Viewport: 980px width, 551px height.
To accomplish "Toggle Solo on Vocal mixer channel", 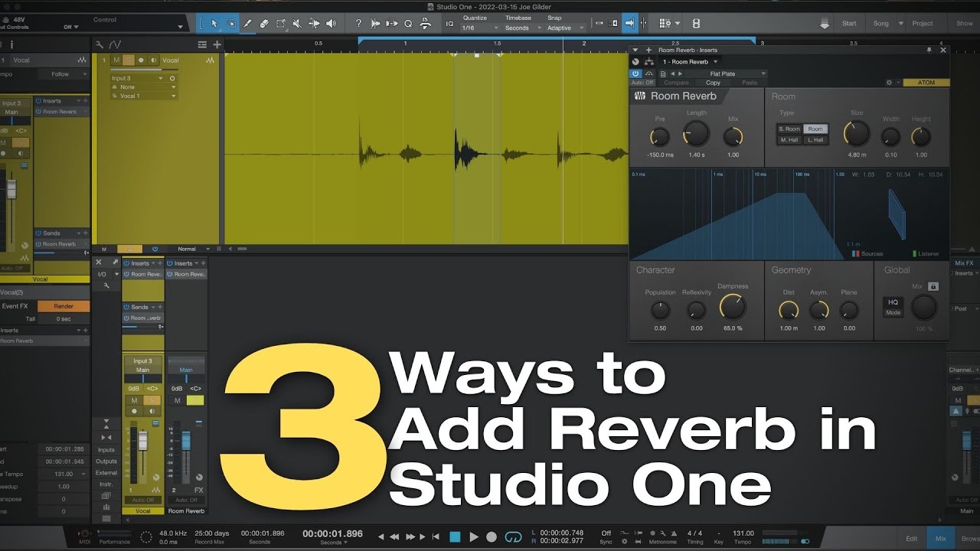I will pyautogui.click(x=152, y=400).
